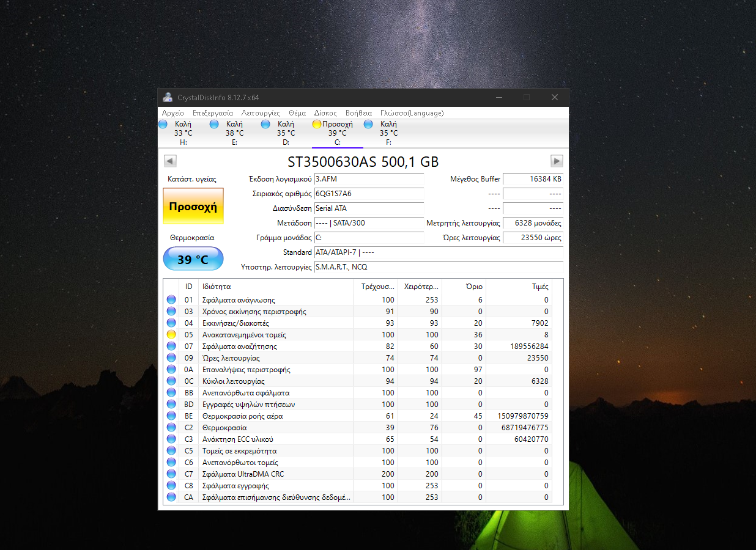
Task: Click the blue orb for attribute C3
Action: click(171, 439)
